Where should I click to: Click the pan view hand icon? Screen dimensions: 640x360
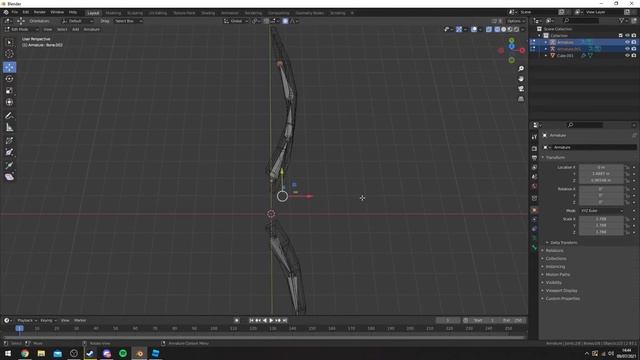(x=521, y=79)
